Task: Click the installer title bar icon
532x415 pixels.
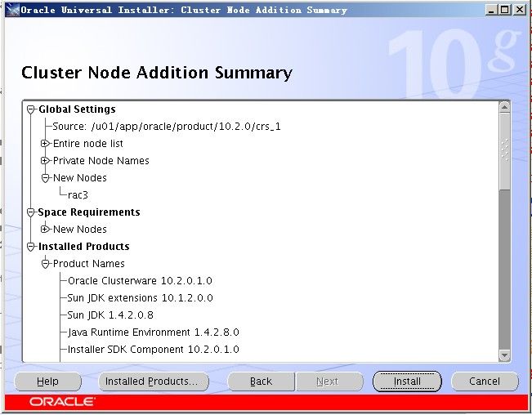Action: (12, 10)
